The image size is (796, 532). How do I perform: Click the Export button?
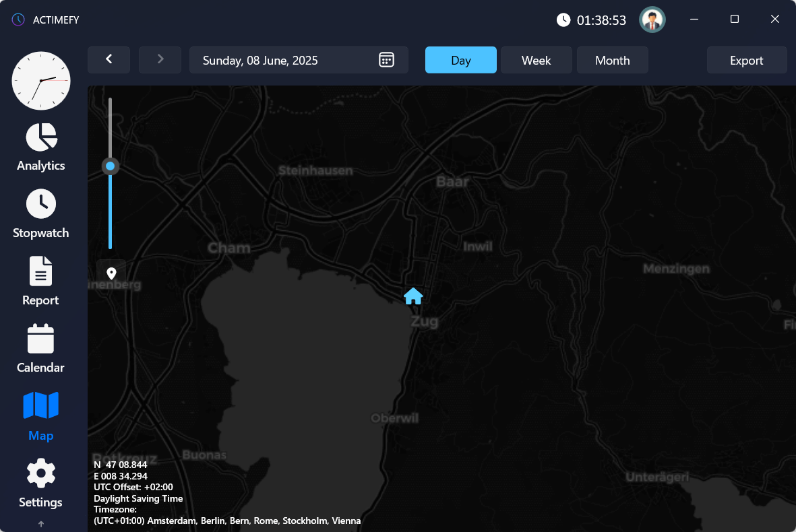(746, 60)
